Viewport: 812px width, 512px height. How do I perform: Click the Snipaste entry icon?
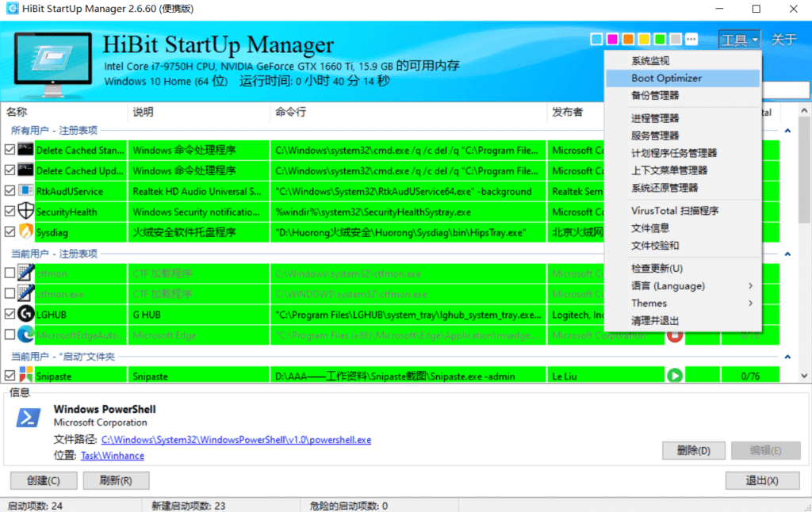click(25, 375)
